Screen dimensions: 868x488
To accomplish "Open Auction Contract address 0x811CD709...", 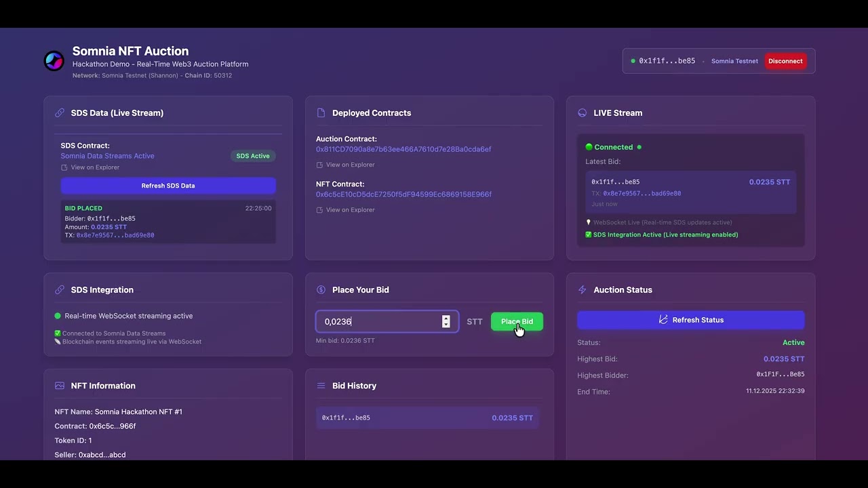I will (403, 149).
